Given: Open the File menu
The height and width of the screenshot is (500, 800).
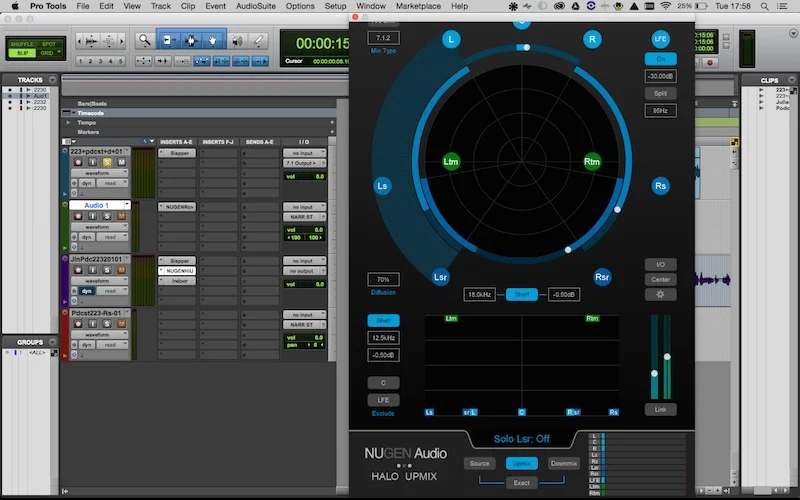Looking at the screenshot, I should 83,6.
